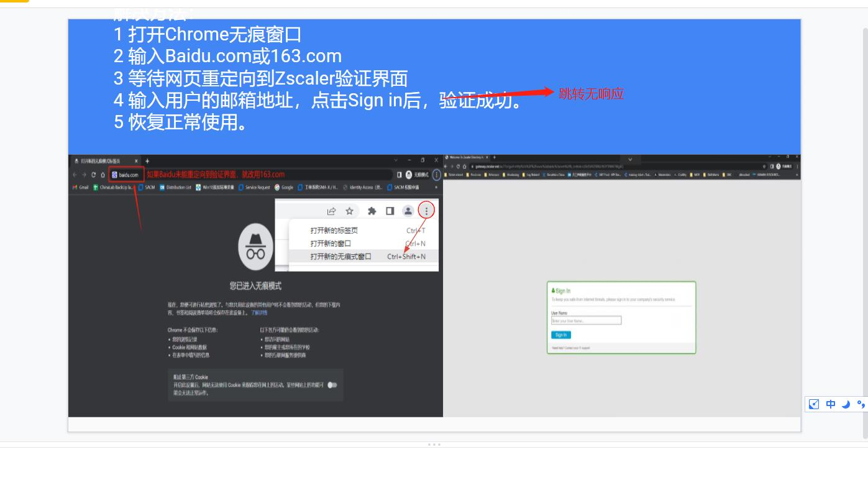Click the Need help? Contact your IT support link
Image resolution: width=868 pixels, height=490 pixels.
coord(571,348)
